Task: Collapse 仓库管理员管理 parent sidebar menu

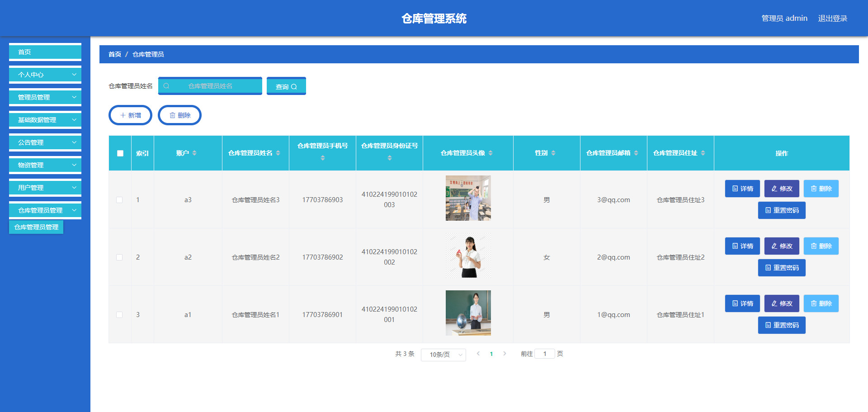Action: point(45,210)
